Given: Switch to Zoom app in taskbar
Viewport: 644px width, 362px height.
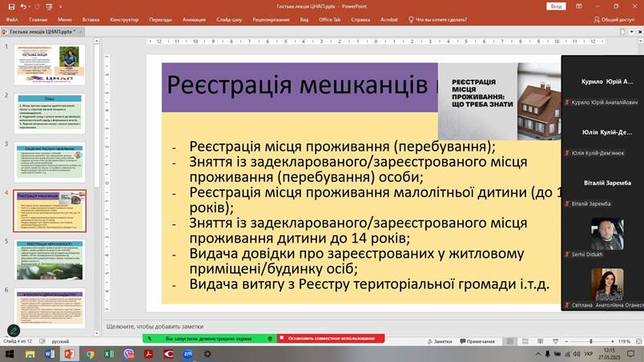Looking at the screenshot, I should [188, 353].
